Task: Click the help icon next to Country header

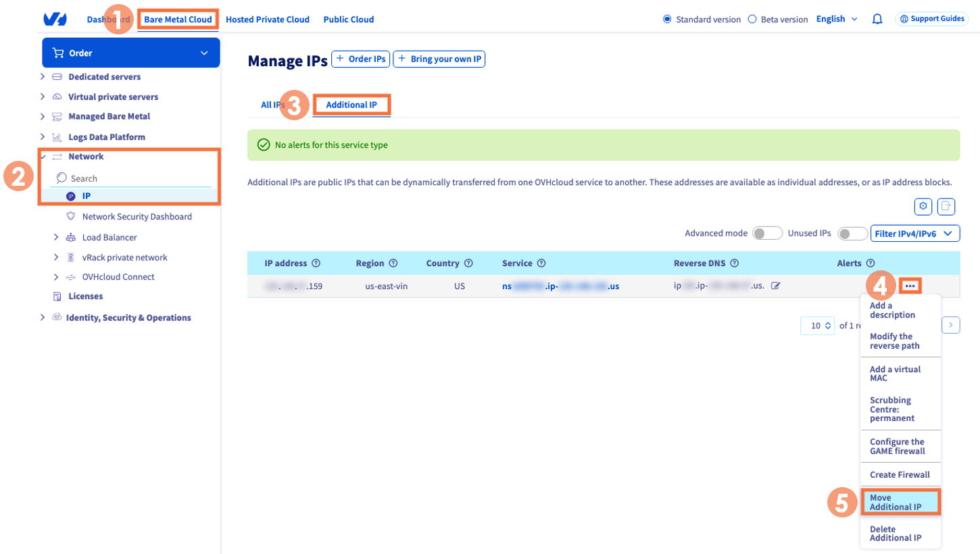Action: (x=468, y=263)
